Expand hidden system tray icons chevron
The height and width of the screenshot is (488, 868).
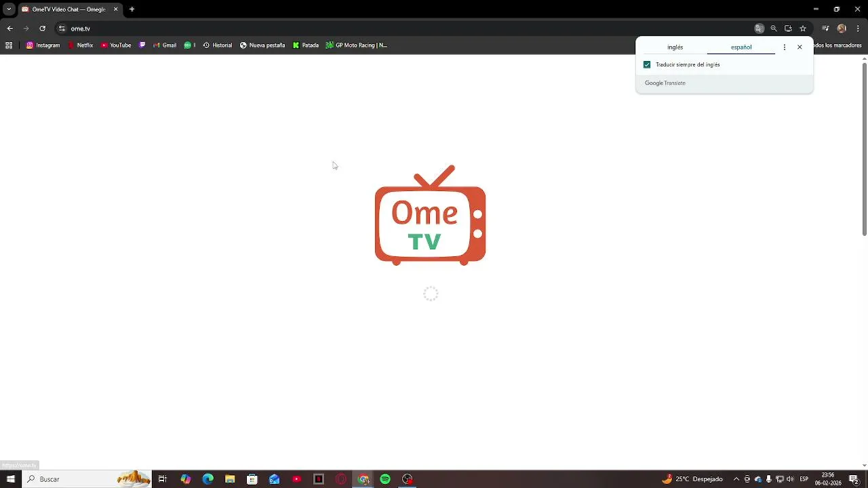tap(736, 479)
